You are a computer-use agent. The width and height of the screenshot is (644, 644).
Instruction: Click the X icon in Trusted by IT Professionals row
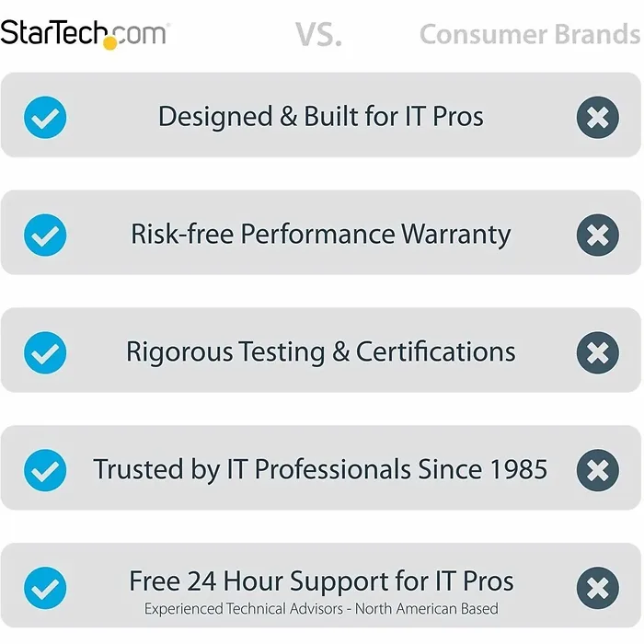tap(597, 470)
